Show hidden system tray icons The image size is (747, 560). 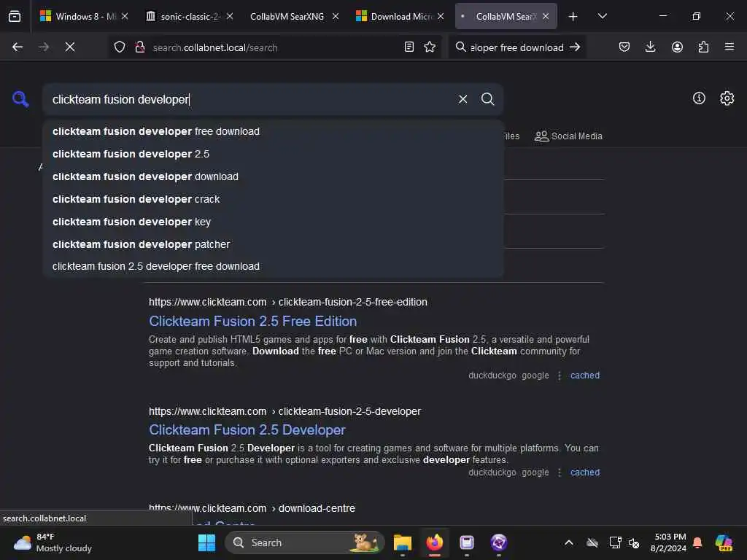point(569,542)
